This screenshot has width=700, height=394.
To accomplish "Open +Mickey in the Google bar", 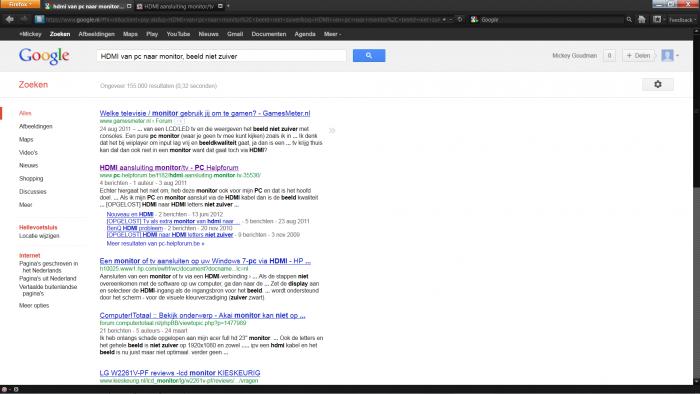I will [30, 34].
